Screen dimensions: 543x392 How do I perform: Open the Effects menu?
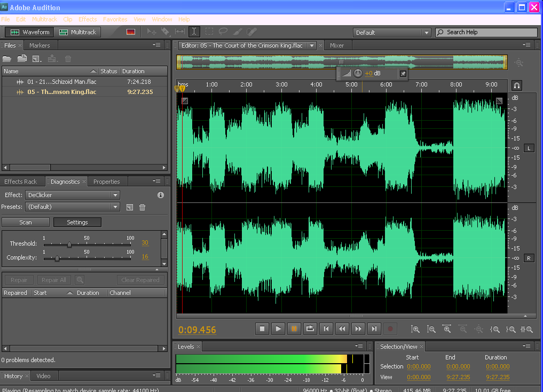pos(88,19)
